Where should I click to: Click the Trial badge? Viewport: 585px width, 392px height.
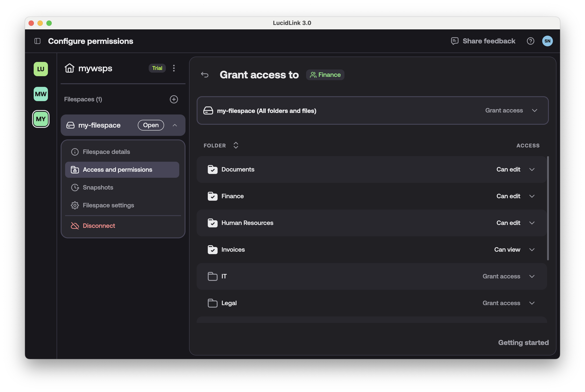[x=157, y=68]
